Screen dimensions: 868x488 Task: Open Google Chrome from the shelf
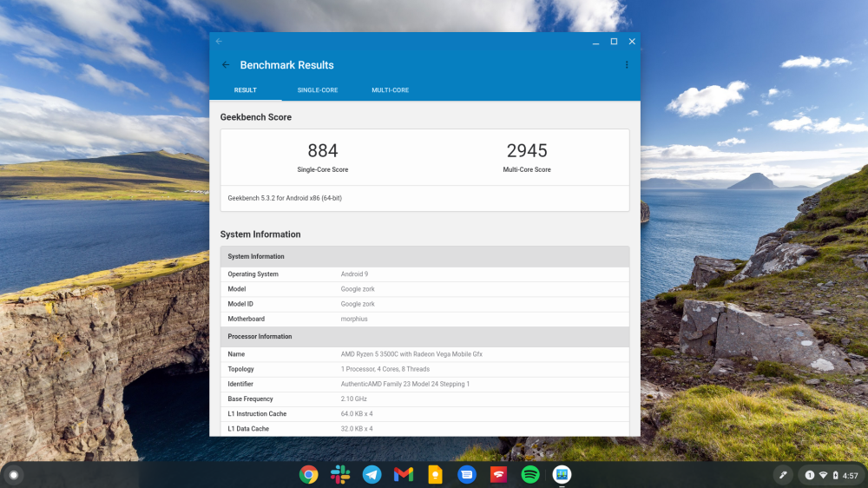click(x=308, y=475)
